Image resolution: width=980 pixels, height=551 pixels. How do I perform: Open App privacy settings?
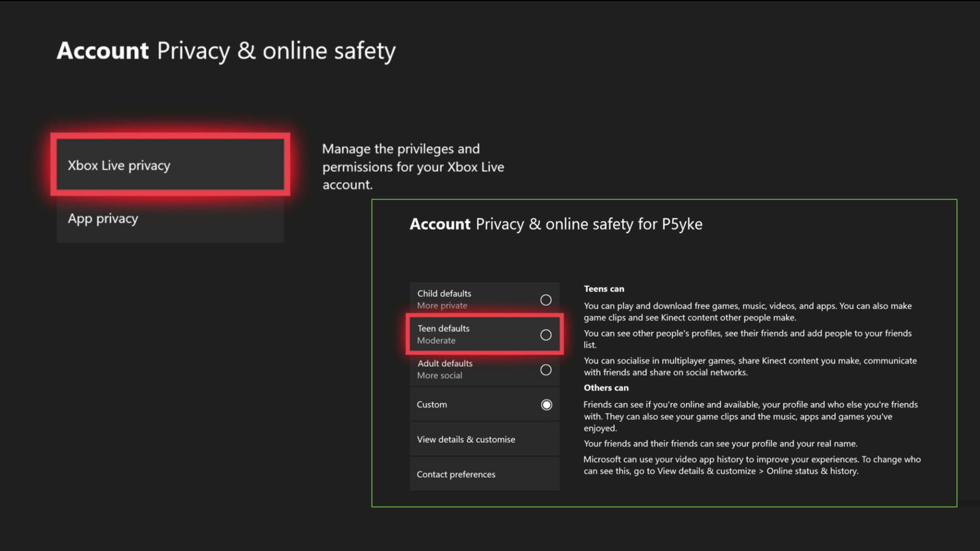coord(170,218)
